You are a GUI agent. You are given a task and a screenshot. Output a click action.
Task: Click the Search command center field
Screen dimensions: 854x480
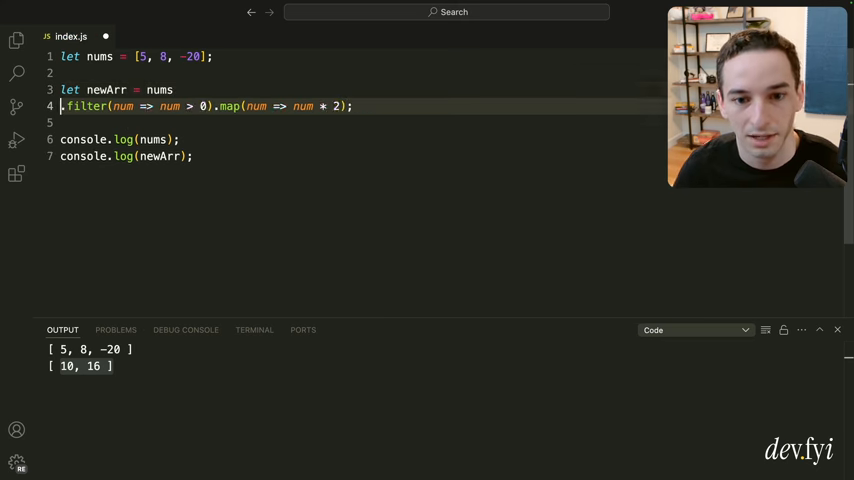click(x=447, y=12)
